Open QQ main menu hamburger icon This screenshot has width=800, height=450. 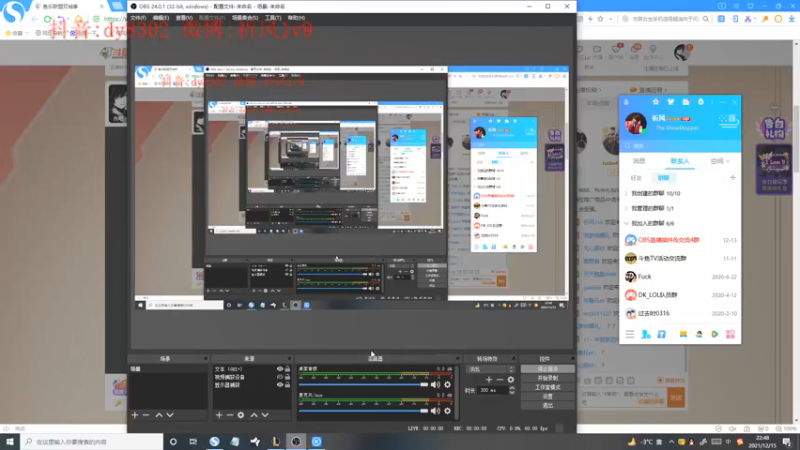coord(630,334)
